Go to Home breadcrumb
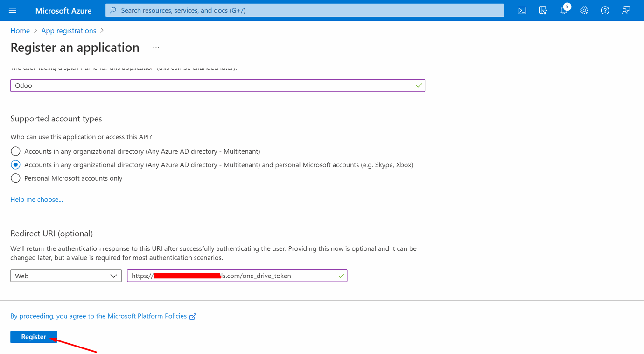 pos(20,31)
